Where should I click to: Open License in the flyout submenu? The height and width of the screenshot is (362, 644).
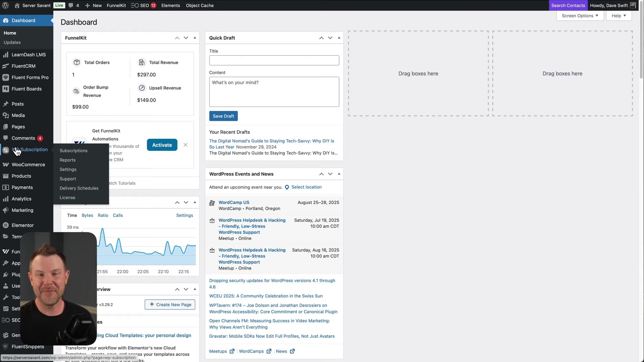(67, 197)
